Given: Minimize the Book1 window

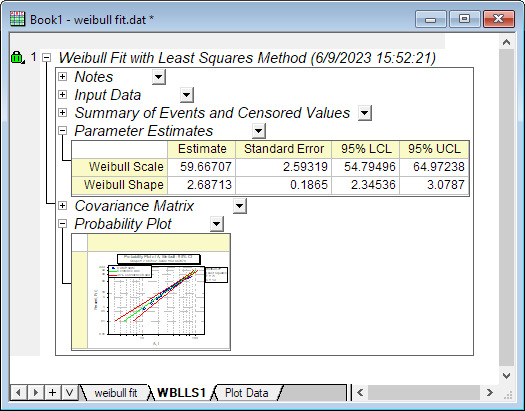Looking at the screenshot, I should [431, 19].
